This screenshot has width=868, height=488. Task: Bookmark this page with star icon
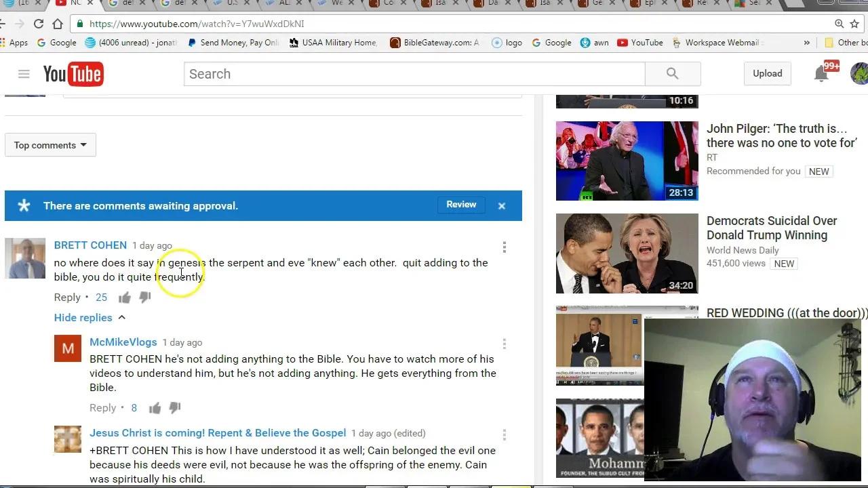tap(854, 24)
